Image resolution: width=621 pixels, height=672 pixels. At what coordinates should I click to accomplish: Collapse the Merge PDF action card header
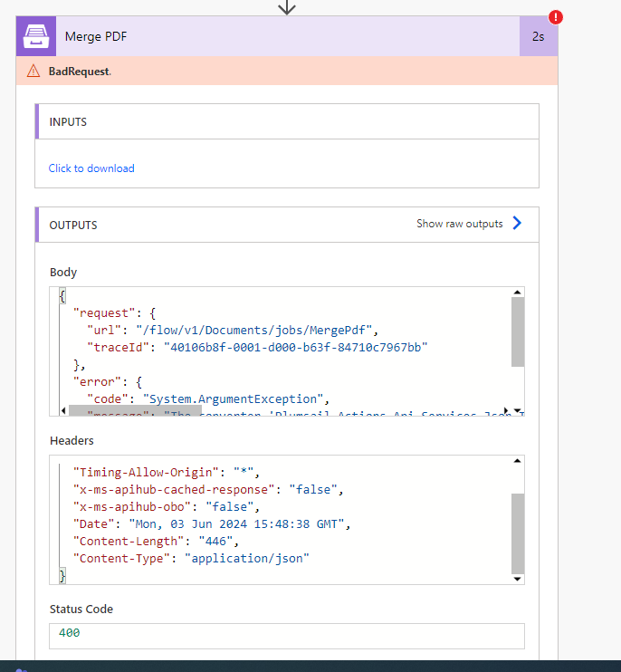pos(272,36)
